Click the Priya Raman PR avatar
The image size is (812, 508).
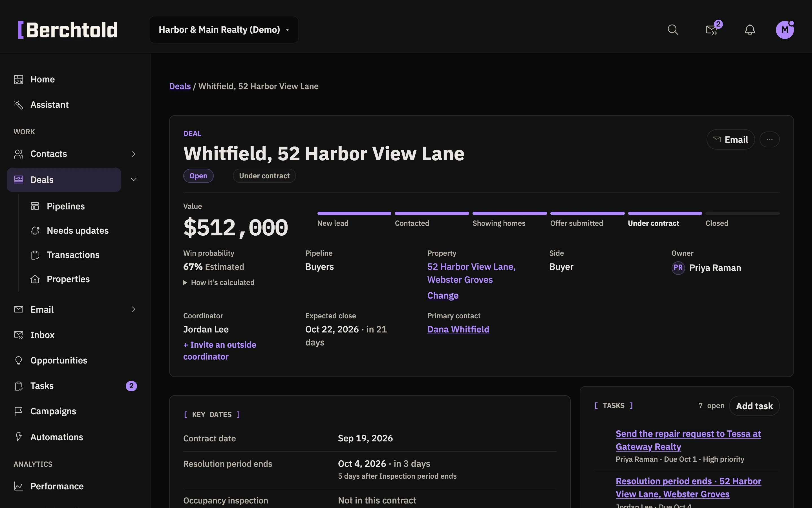click(x=678, y=268)
